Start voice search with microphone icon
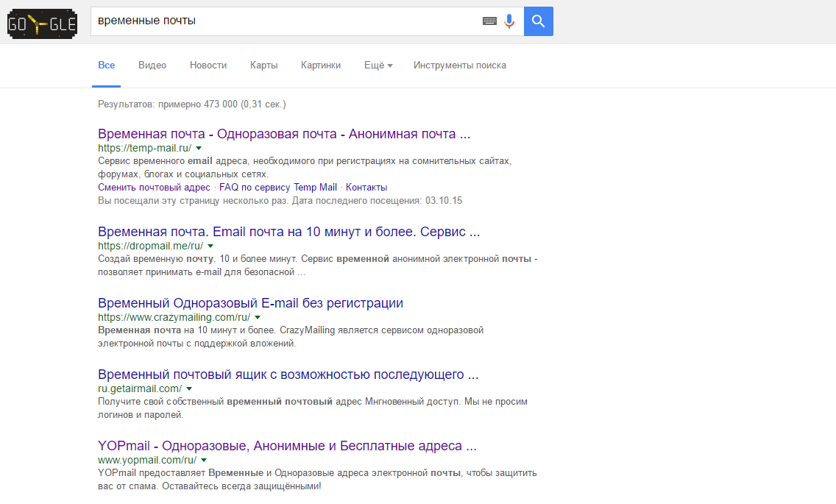This screenshot has height=504, width=836. (510, 21)
